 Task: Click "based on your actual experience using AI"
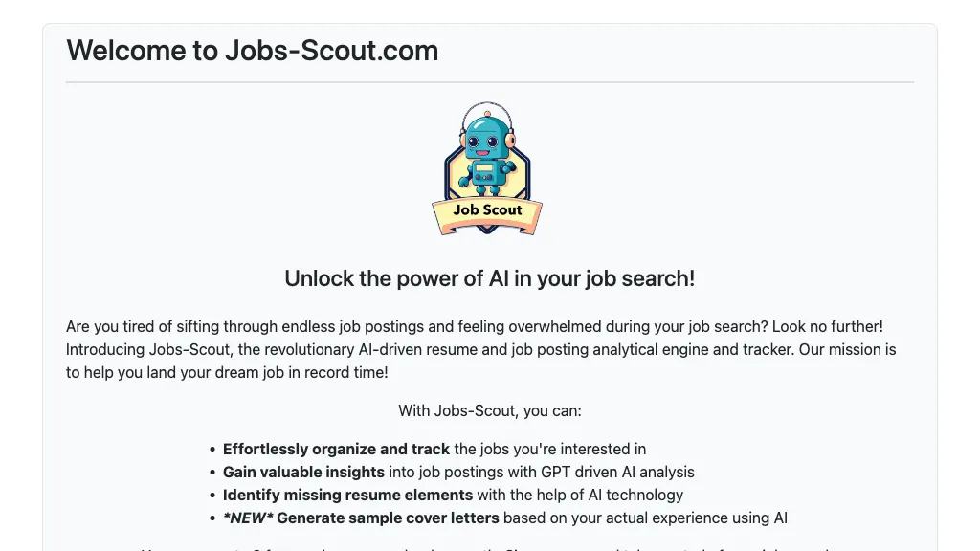click(645, 518)
